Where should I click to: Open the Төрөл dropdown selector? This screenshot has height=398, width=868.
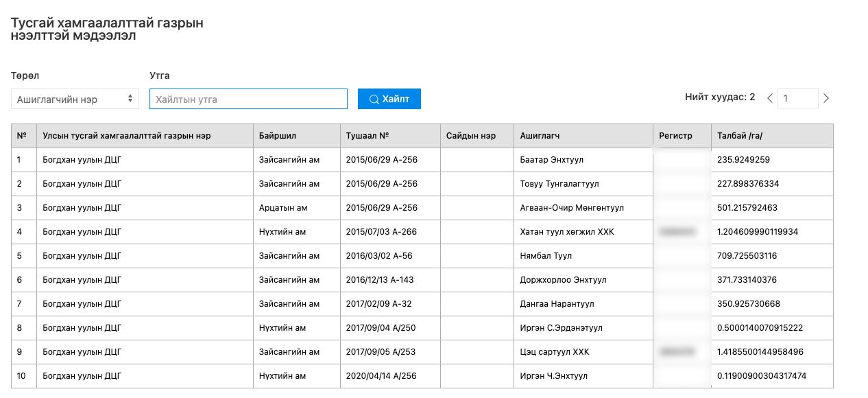(x=75, y=99)
